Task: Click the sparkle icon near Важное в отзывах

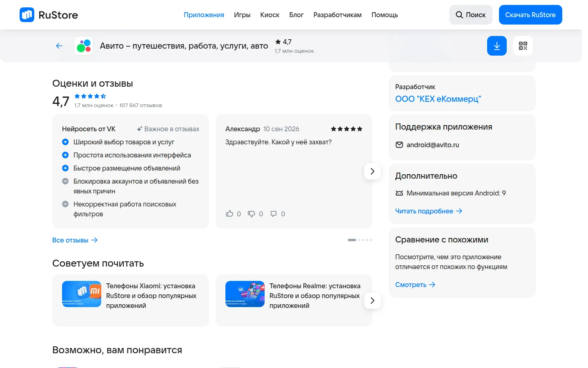Action: (139, 129)
